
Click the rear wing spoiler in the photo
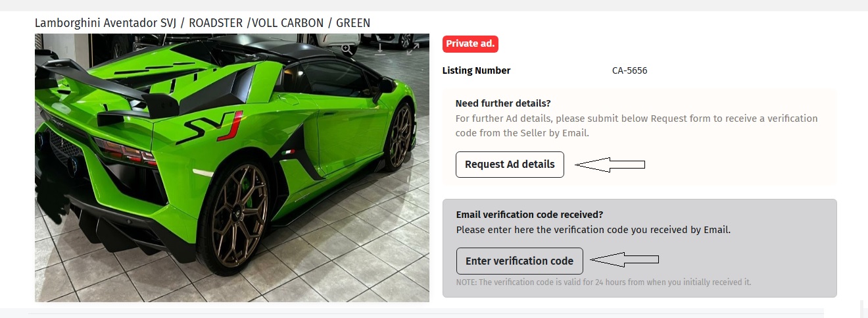tap(105, 82)
